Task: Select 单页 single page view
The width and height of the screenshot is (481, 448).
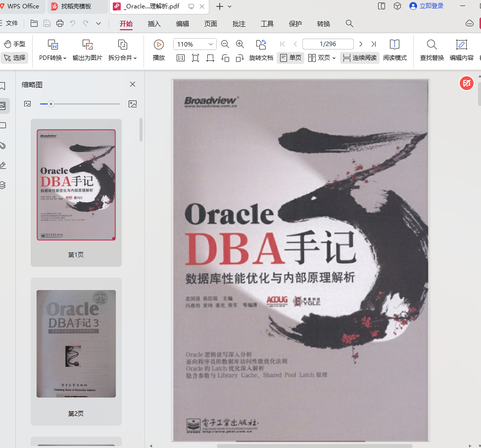Action: 290,58
